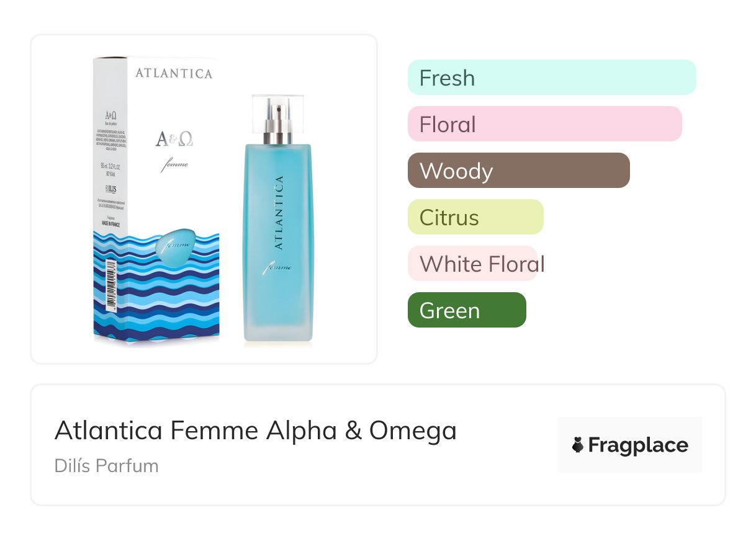Click the blue perfume bottle image
Screen dimensions: 756x536
277,248
